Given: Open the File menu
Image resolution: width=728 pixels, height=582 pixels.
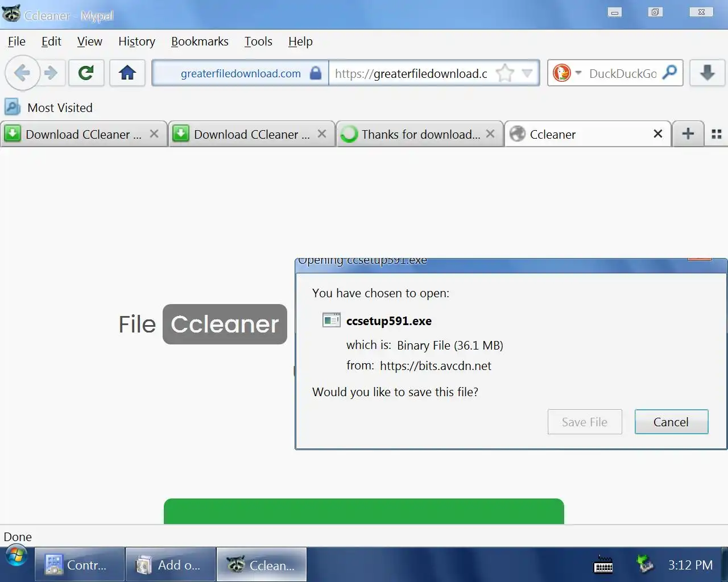Looking at the screenshot, I should [x=16, y=41].
